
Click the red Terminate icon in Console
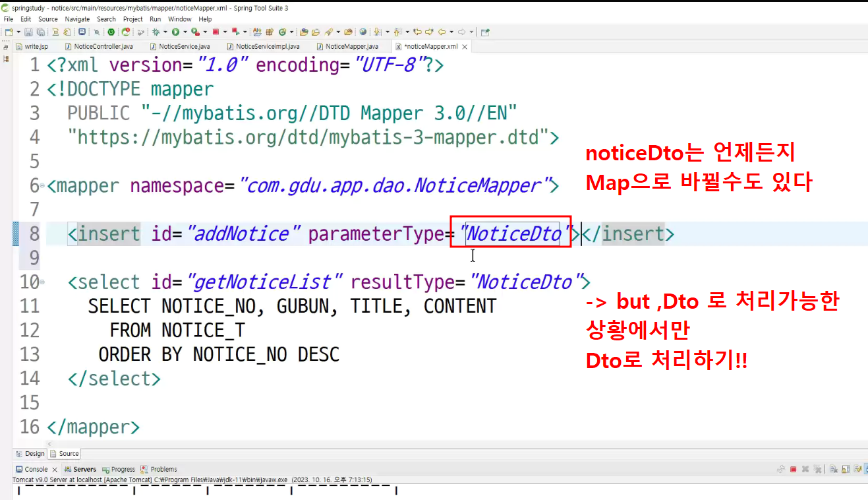pyautogui.click(x=793, y=470)
